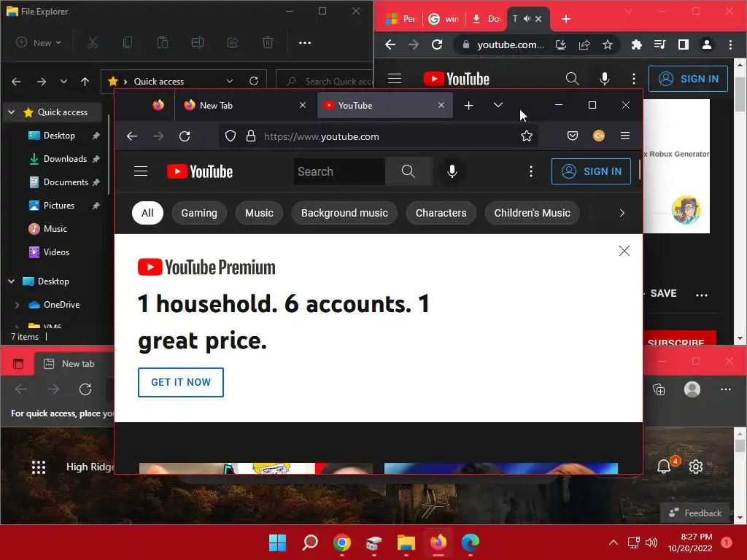Click Edge refresh icon
The width and height of the screenshot is (747, 560).
click(85, 389)
